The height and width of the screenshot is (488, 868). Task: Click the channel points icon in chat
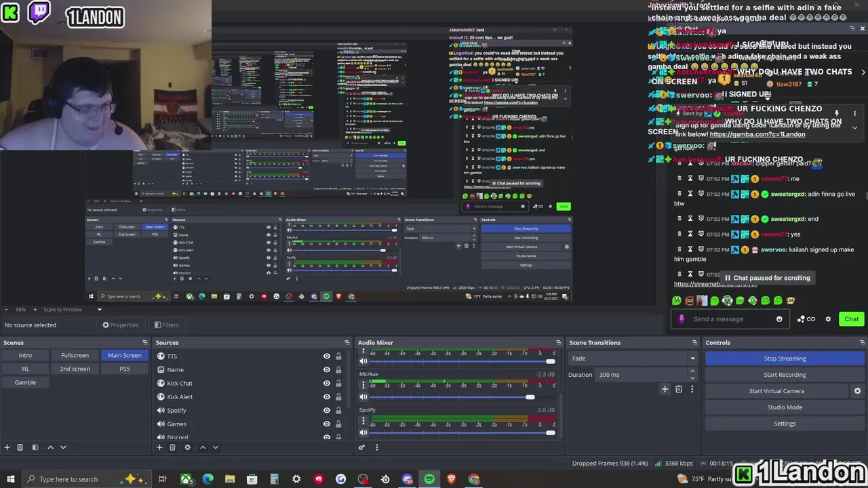(801, 319)
